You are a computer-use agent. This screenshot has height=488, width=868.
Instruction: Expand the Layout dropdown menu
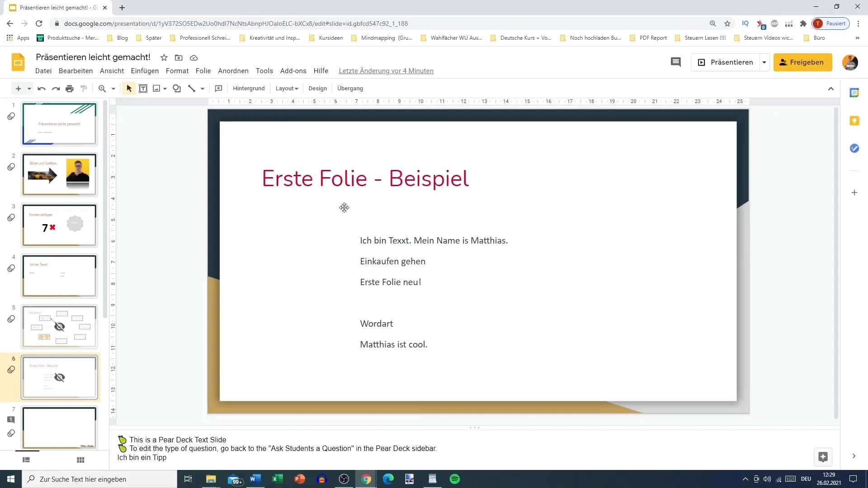[286, 88]
